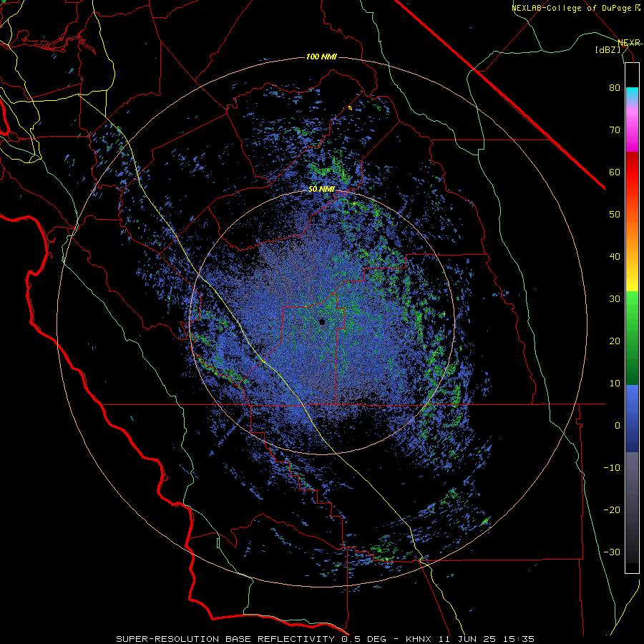The image size is (644, 644).
Task: Click the 50 dBZ scale label
Action: (615, 215)
